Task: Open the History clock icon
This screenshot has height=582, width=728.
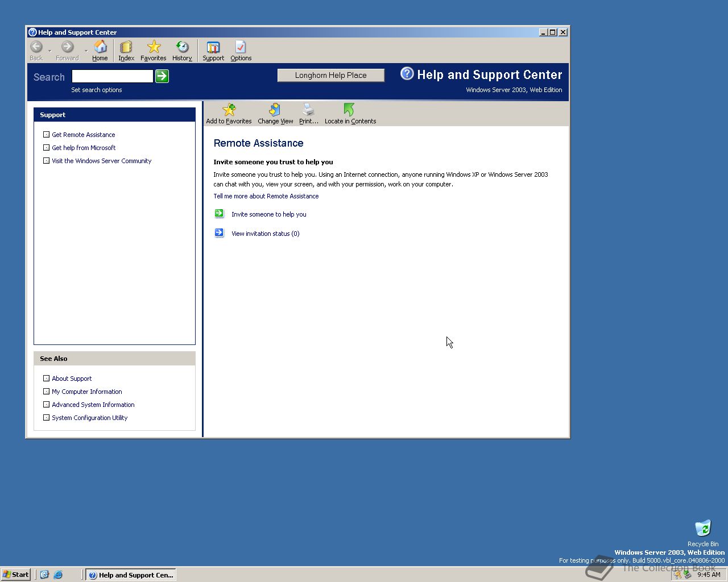Action: point(182,47)
